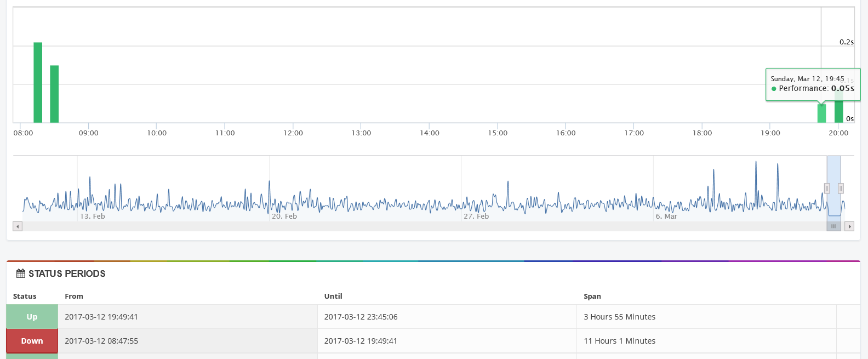868x359 pixels.
Task: Click the green Up status badge
Action: [32, 317]
